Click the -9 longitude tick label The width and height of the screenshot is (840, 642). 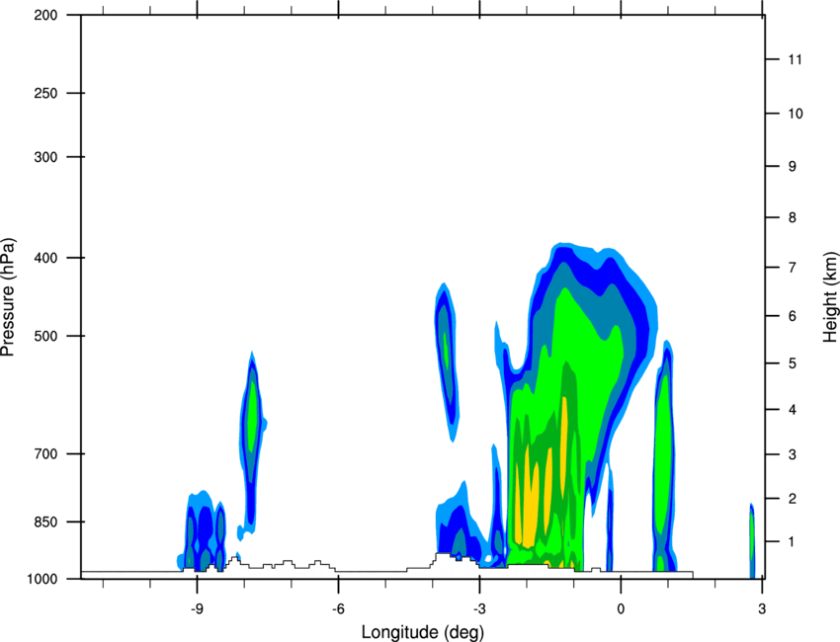197,609
